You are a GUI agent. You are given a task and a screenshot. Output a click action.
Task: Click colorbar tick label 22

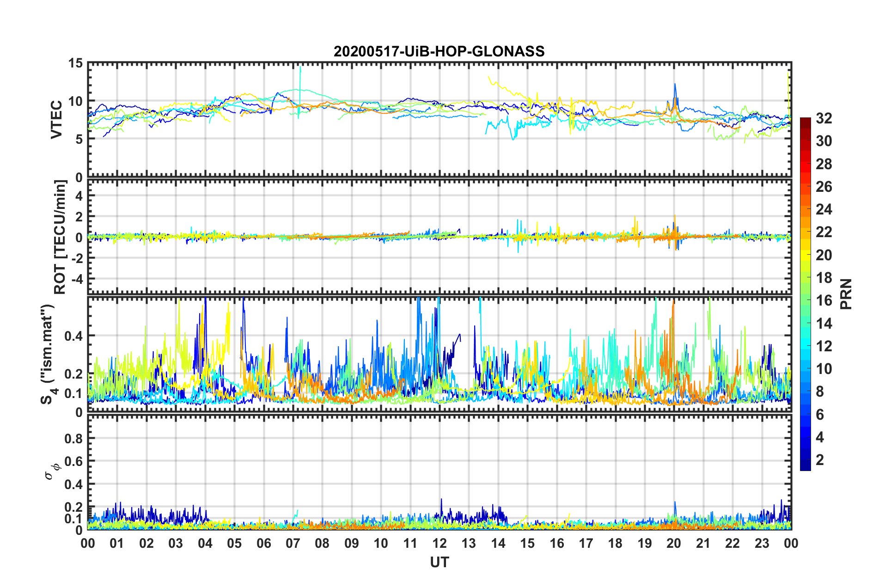(x=824, y=232)
